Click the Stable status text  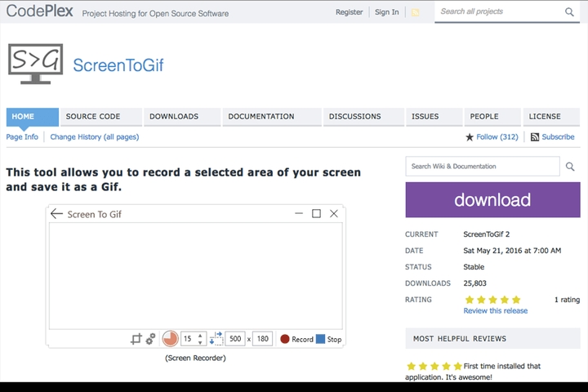pyautogui.click(x=474, y=267)
